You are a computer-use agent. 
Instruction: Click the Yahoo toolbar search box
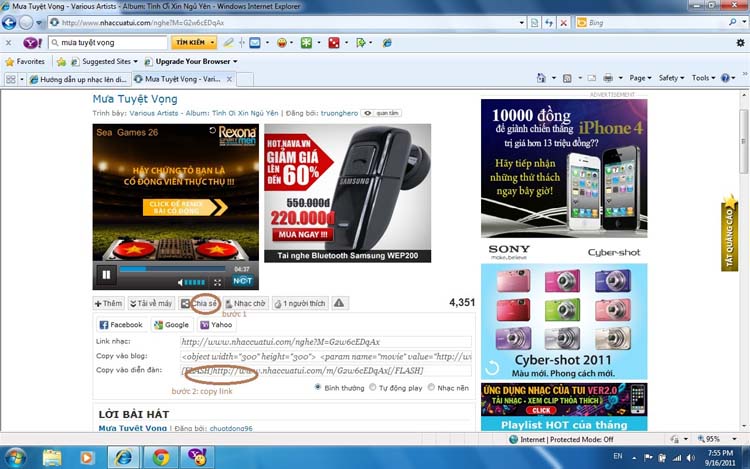click(108, 43)
